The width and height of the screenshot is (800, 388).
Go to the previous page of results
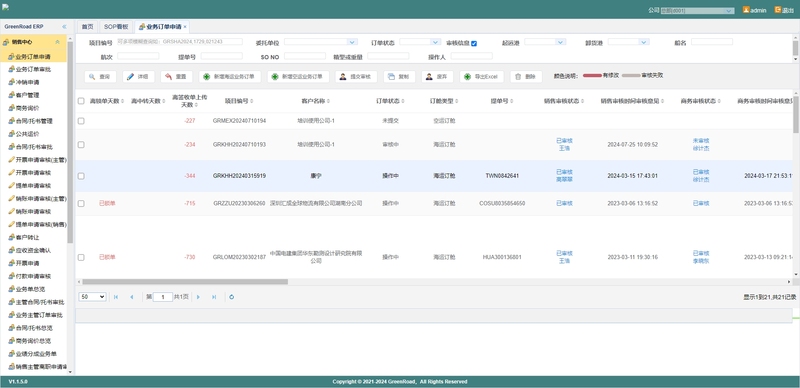pyautogui.click(x=132, y=297)
